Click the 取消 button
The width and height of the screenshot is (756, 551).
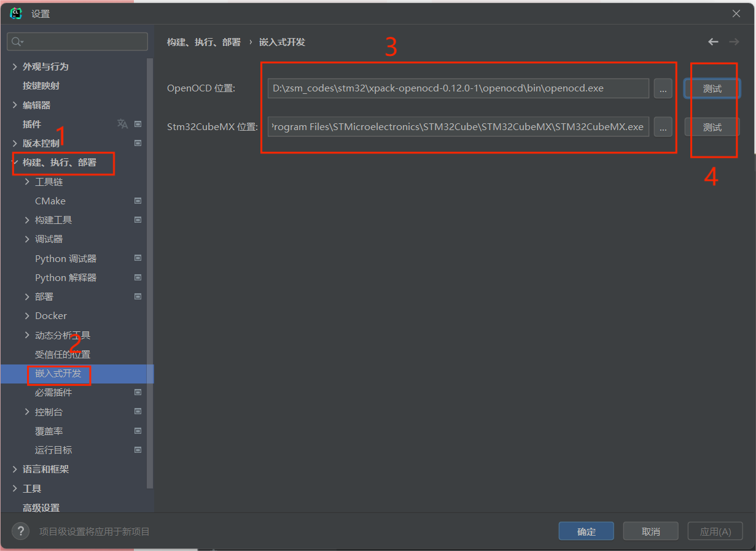pos(650,531)
